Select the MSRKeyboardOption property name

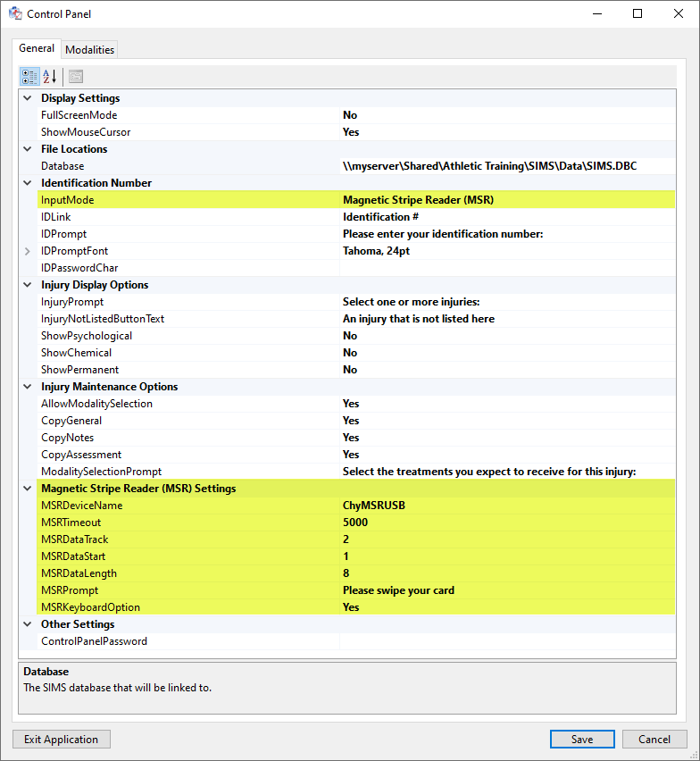tap(91, 607)
